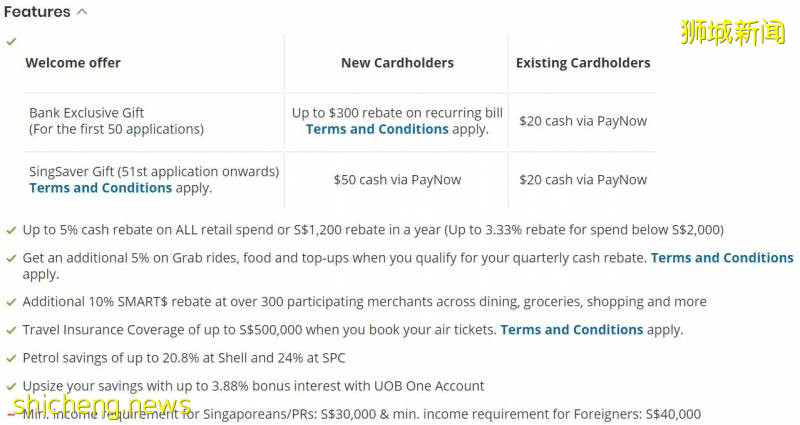
Task: Open Travel Insurance Terms and Conditions link
Action: click(x=571, y=329)
